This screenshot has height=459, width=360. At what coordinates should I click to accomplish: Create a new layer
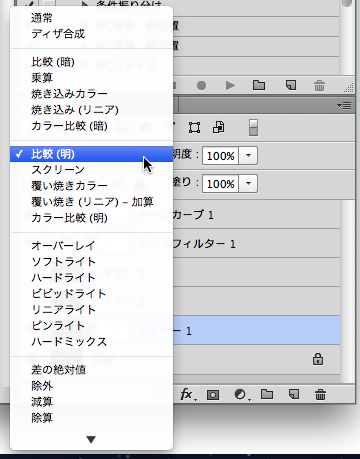click(294, 394)
